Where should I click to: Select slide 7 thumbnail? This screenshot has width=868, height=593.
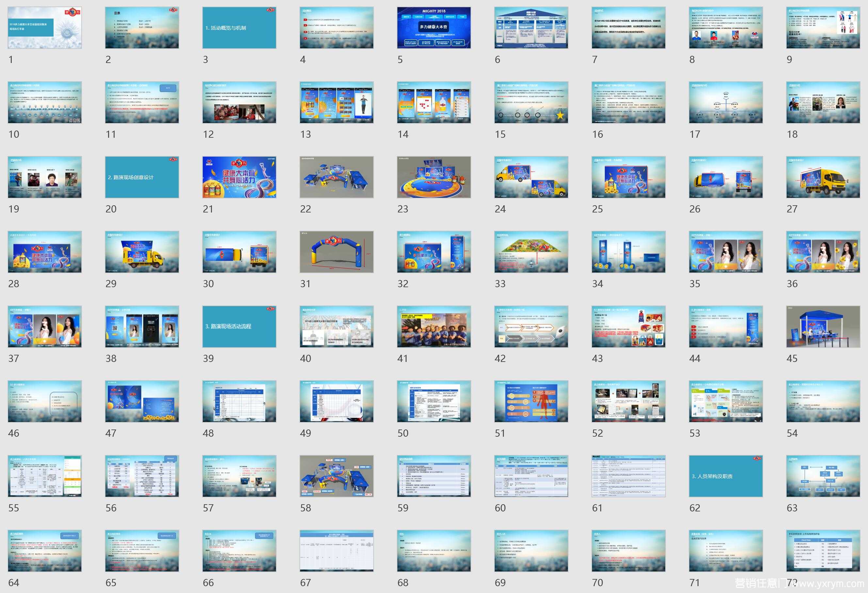(x=629, y=28)
